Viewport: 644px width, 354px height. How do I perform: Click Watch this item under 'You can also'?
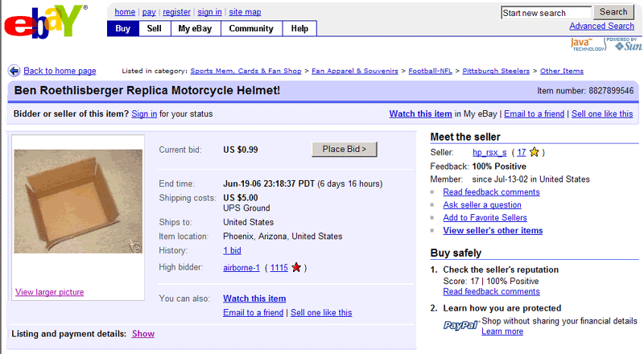click(x=254, y=298)
